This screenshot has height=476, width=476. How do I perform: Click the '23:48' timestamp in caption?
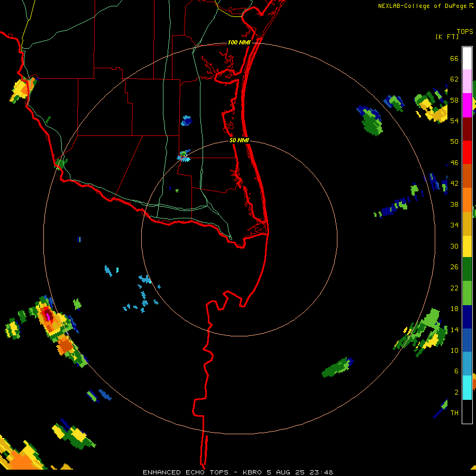coord(321,472)
